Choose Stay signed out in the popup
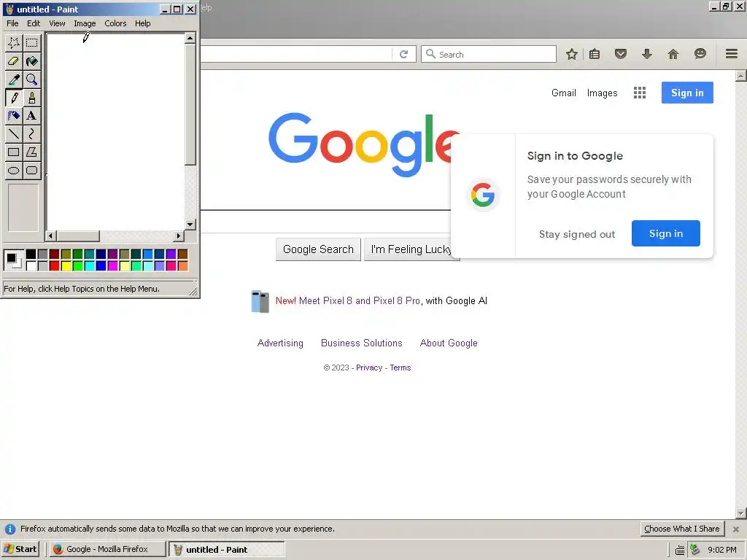Screen dimensions: 747x560 coord(576,234)
